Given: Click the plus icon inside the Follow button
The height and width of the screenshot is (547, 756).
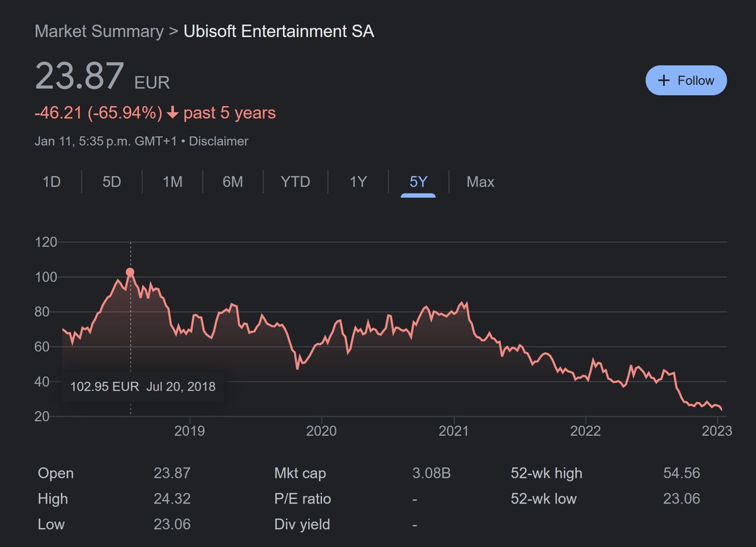Looking at the screenshot, I should [x=663, y=80].
